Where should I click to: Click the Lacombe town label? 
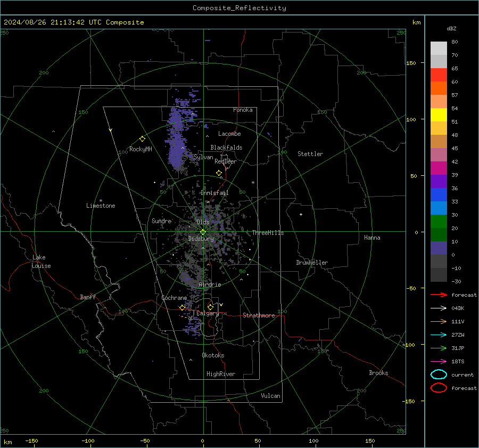pos(229,134)
